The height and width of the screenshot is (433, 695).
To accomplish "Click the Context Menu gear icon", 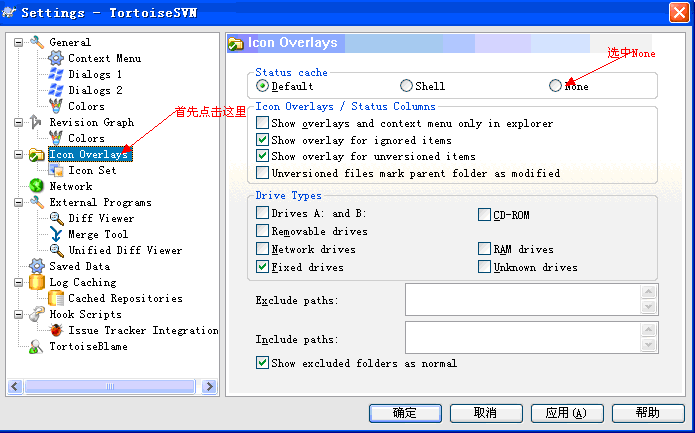I will (x=56, y=58).
